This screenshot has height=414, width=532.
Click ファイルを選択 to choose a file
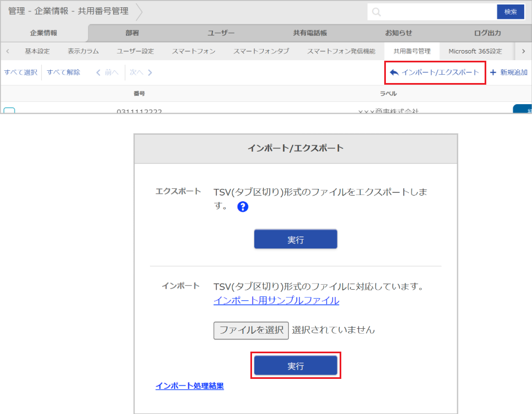(251, 330)
